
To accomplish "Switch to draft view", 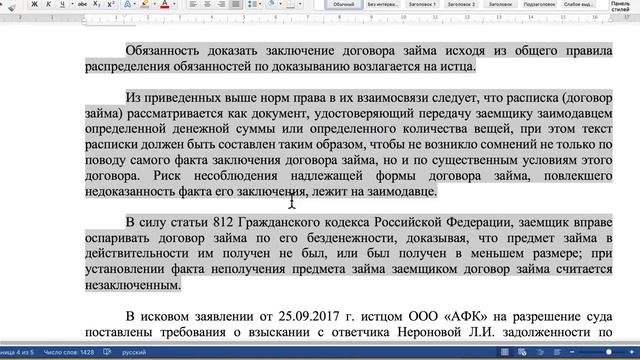I will [x=557, y=352].
